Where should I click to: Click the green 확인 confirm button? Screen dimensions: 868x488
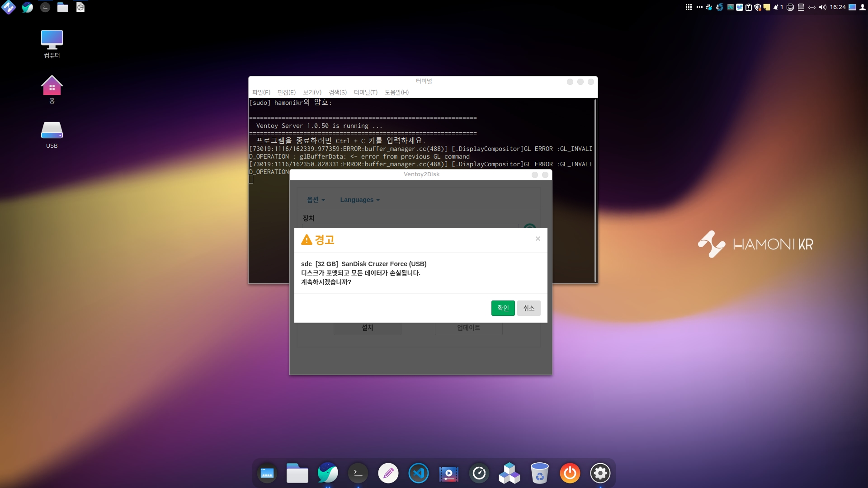(x=503, y=308)
